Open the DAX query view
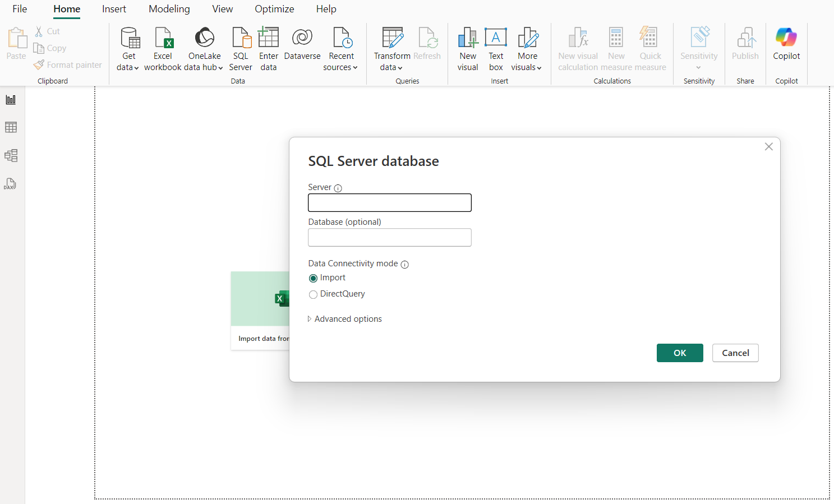Screen dimensions: 834x504 [11, 183]
